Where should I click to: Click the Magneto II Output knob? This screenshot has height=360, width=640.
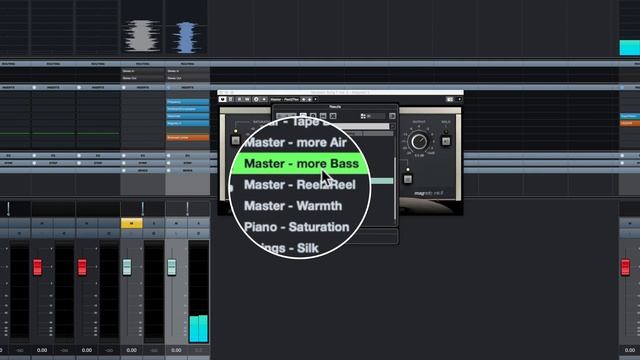419,142
